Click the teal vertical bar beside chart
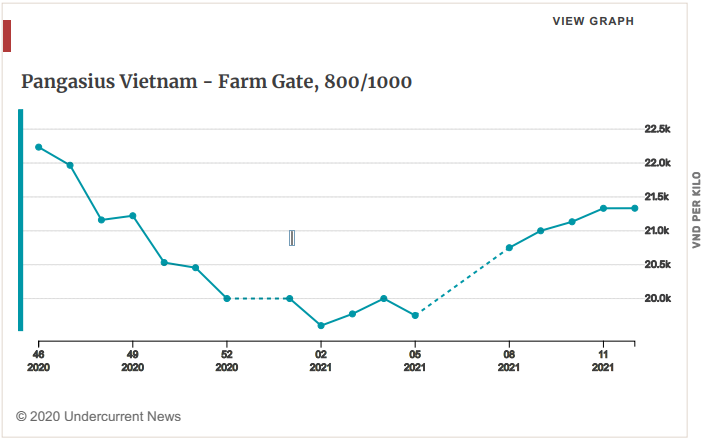Screen dimensions: 704x443 (x=21, y=220)
